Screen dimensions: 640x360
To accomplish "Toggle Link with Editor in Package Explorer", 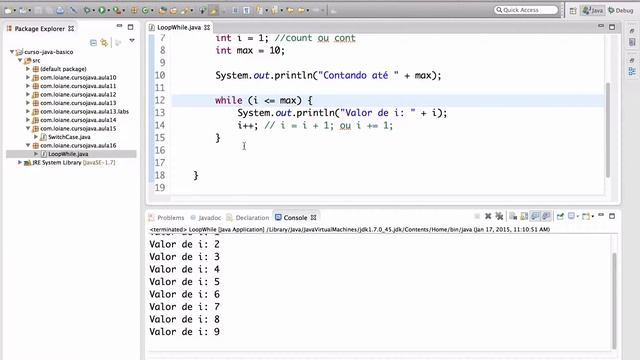I will [x=104, y=42].
